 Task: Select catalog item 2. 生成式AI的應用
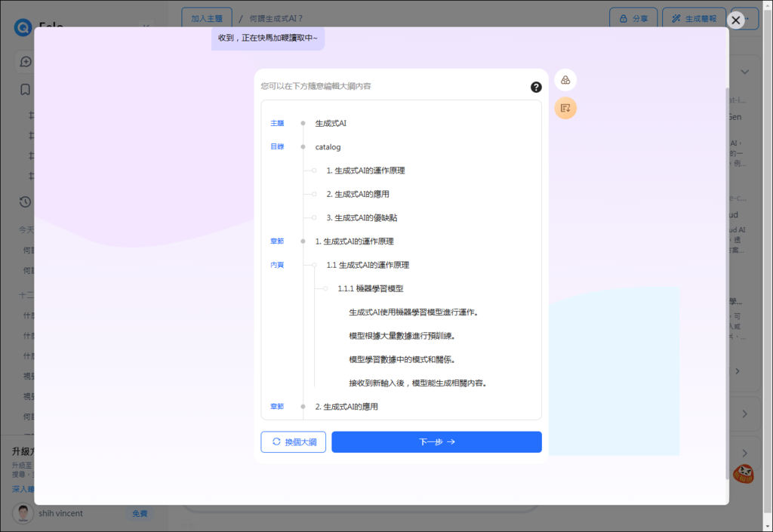357,194
